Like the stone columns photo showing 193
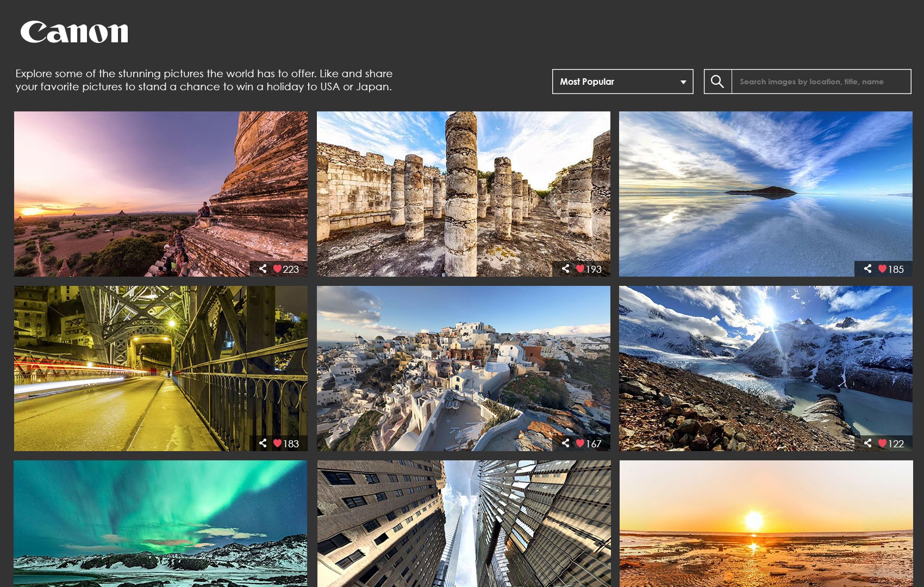Screen dimensions: 924x587 (x=580, y=268)
